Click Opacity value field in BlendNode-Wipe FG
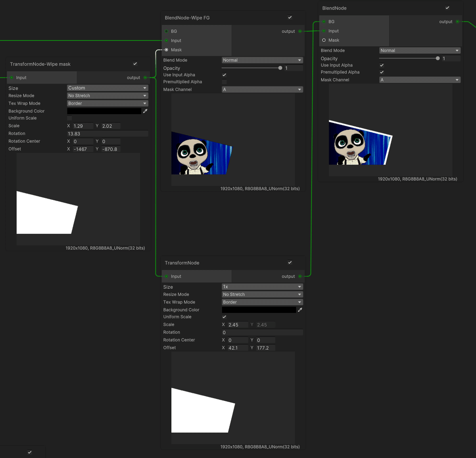Screen dimensions: 476x458 pyautogui.click(x=294, y=68)
